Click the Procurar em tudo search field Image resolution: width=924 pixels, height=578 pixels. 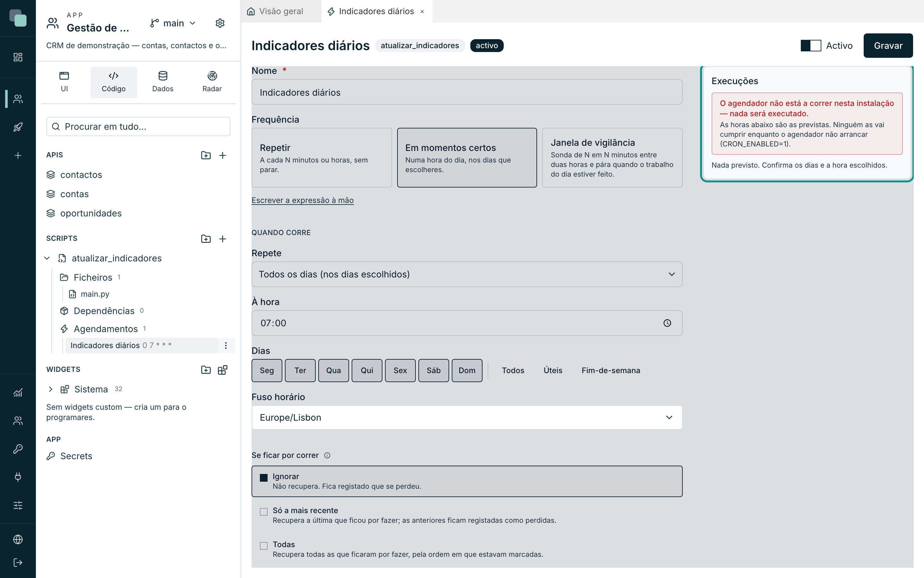coord(138,127)
